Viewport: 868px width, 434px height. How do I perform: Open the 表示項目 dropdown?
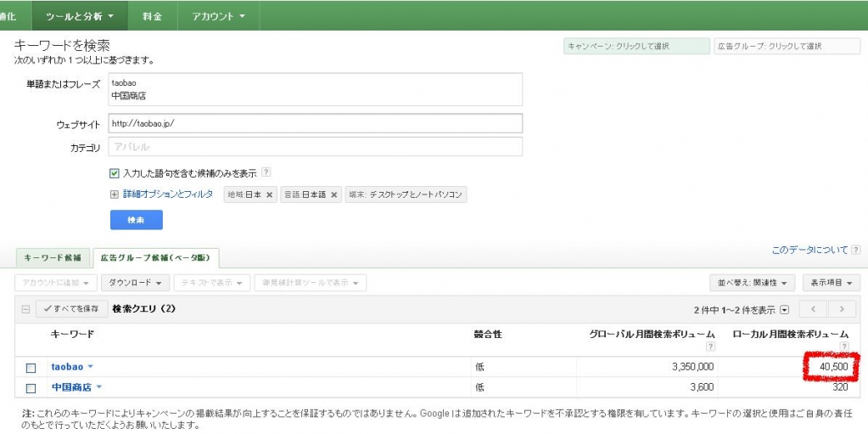pos(832,283)
